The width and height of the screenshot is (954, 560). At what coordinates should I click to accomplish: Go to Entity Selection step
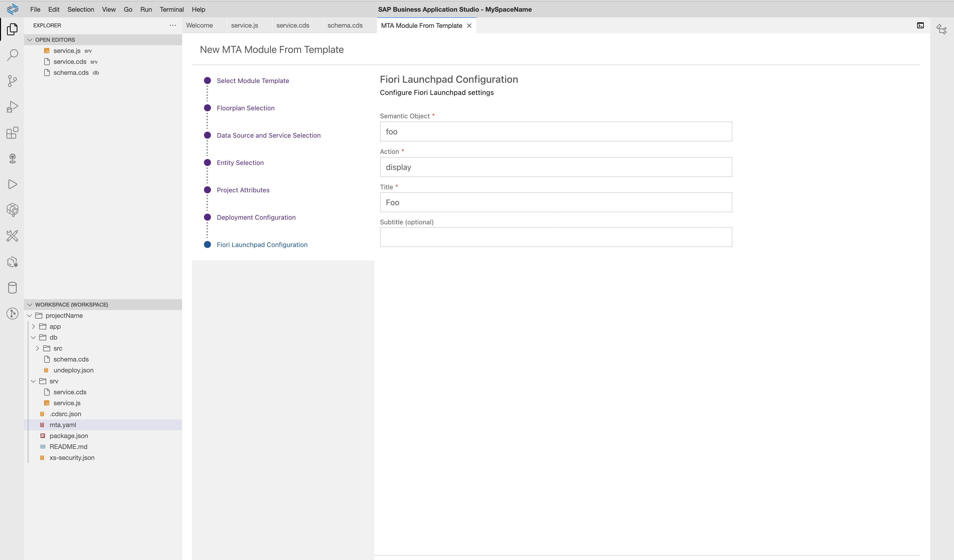pyautogui.click(x=240, y=162)
